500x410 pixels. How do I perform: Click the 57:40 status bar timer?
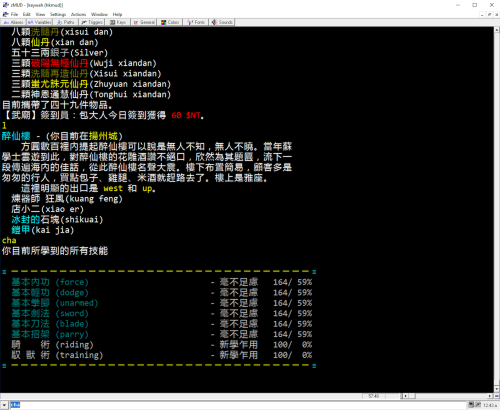(373, 396)
